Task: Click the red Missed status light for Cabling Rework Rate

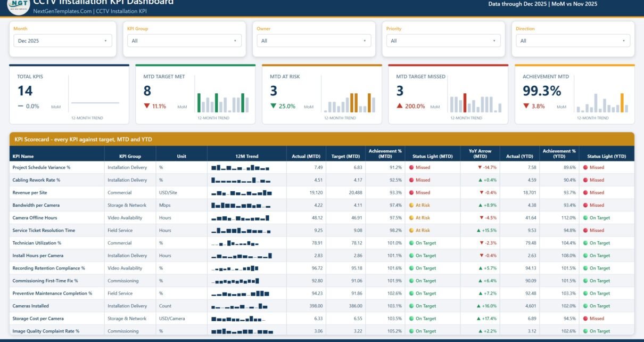Action: pyautogui.click(x=411, y=180)
